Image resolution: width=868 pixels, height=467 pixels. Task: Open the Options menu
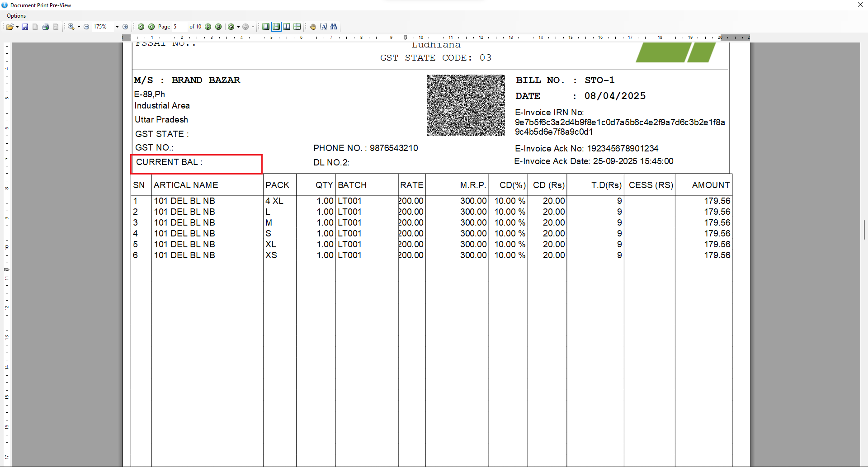point(16,16)
